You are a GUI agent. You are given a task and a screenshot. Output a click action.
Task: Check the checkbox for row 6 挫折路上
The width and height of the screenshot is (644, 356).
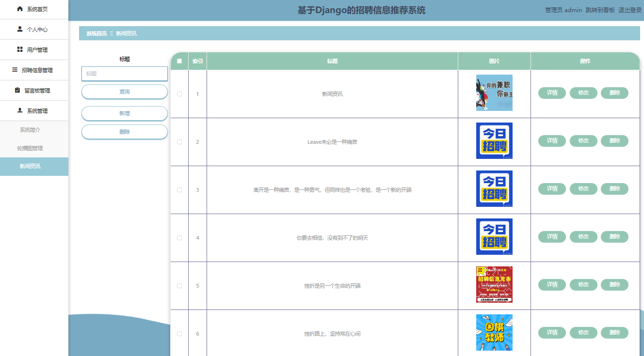coord(179,334)
